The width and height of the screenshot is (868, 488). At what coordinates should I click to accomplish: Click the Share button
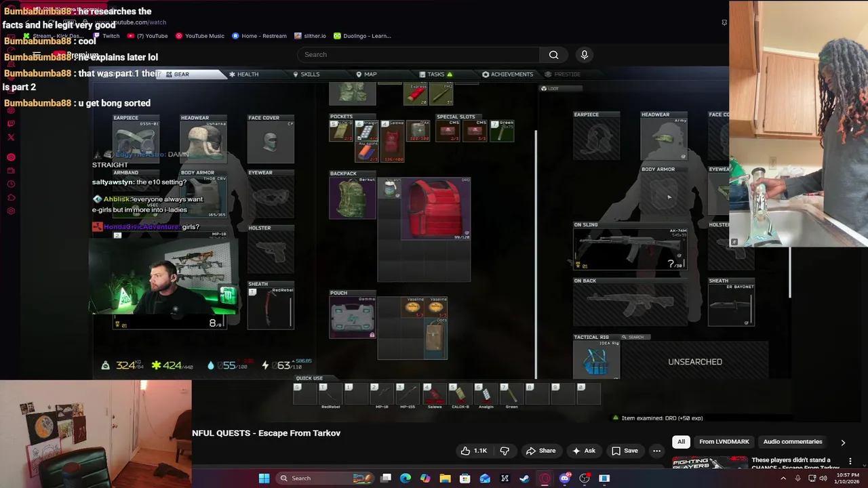pos(540,451)
